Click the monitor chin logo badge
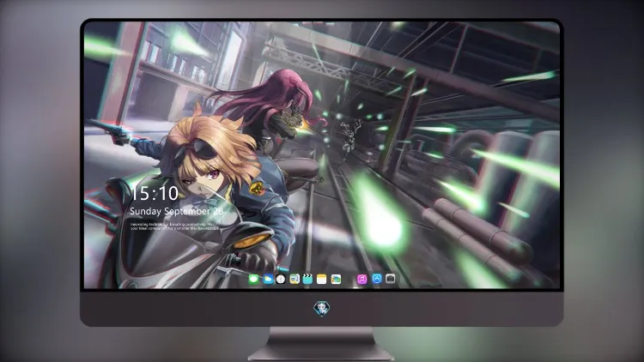 coord(322,309)
